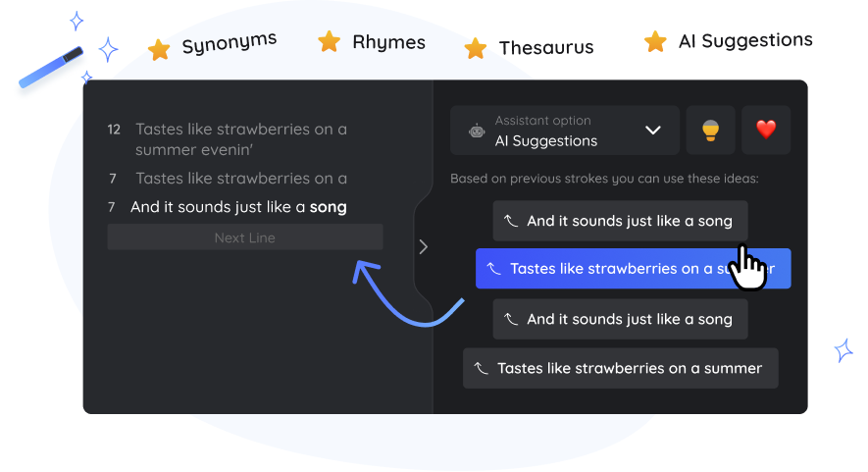Expand the dropdown chevron next to AI Suggestions
This screenshot has width=868, height=472.
[x=653, y=131]
